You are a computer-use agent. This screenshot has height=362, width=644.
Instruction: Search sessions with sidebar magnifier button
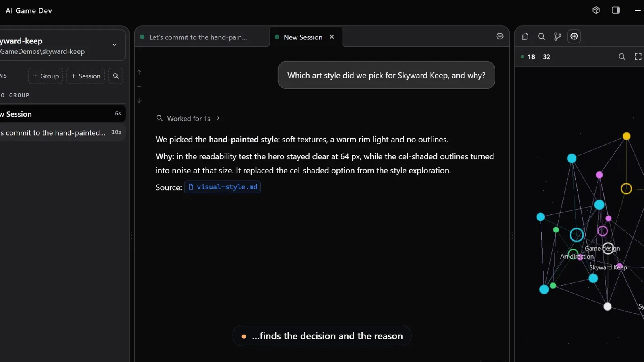pyautogui.click(x=116, y=76)
